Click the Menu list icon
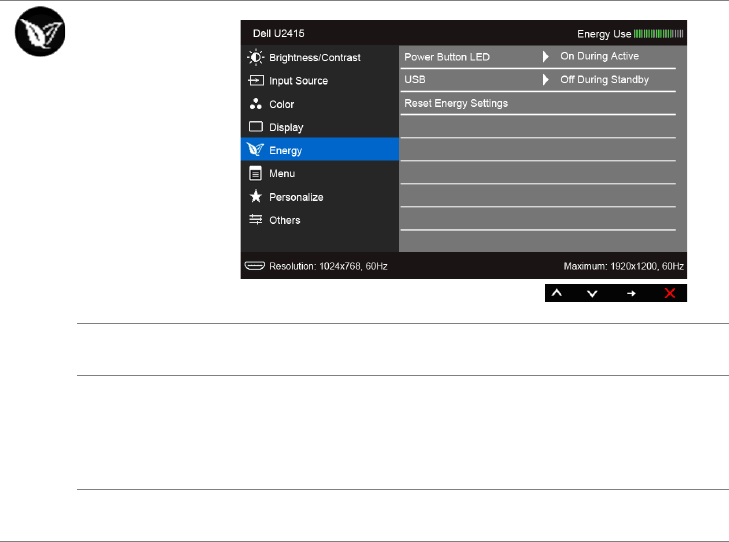 point(255,173)
